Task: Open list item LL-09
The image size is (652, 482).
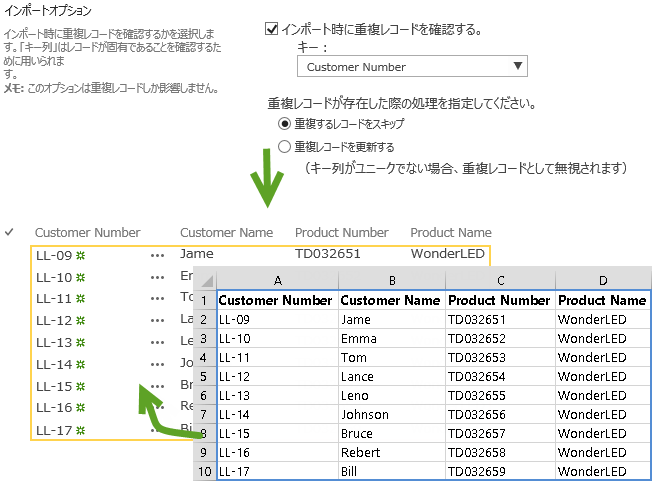Action: click(x=54, y=255)
